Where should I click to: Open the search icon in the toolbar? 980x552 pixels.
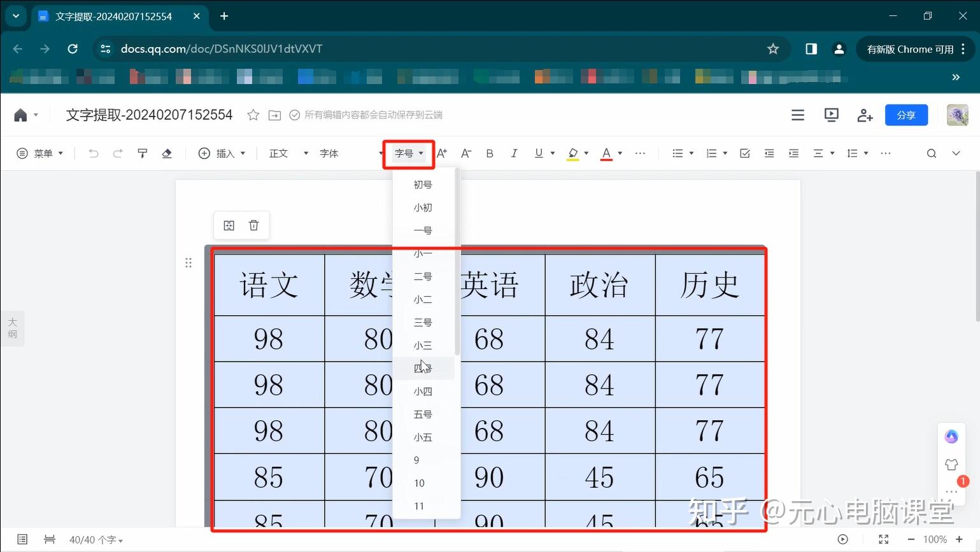point(931,153)
